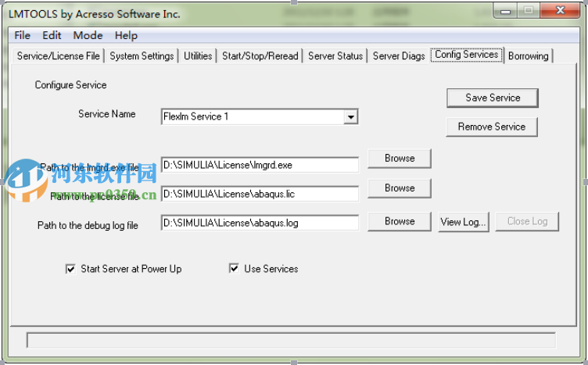Open the Help menu
Screen dimensions: 588x365
(126, 36)
